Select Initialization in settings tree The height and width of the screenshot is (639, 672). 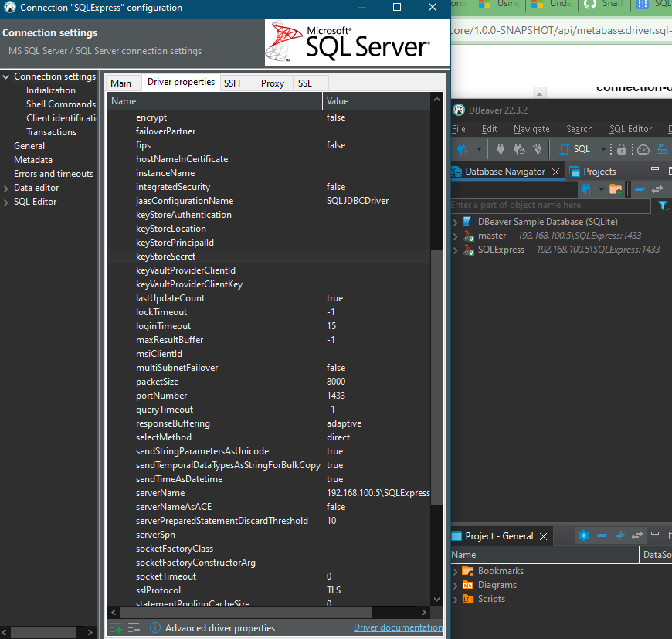point(50,90)
